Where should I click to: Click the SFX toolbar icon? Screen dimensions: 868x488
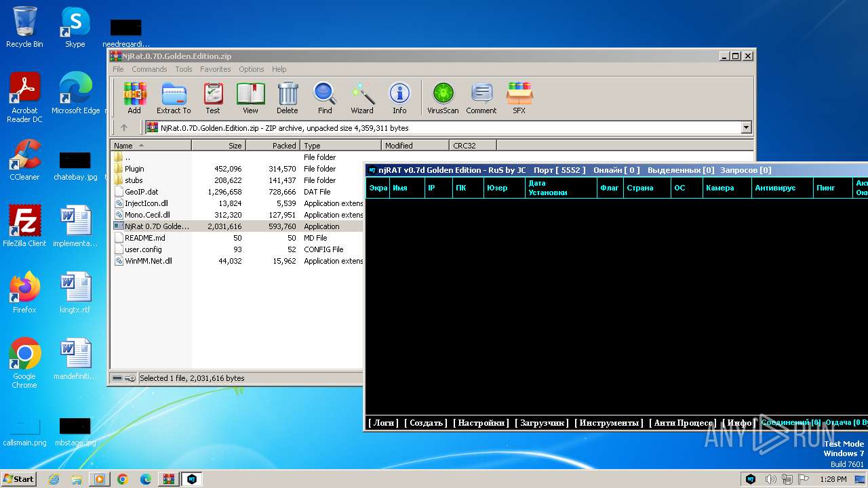[x=519, y=98]
